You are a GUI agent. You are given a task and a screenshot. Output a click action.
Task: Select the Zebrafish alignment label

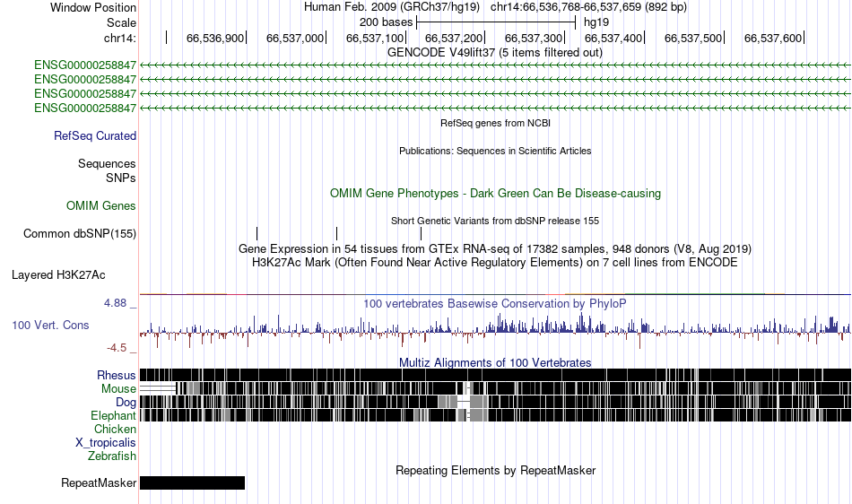(x=112, y=456)
